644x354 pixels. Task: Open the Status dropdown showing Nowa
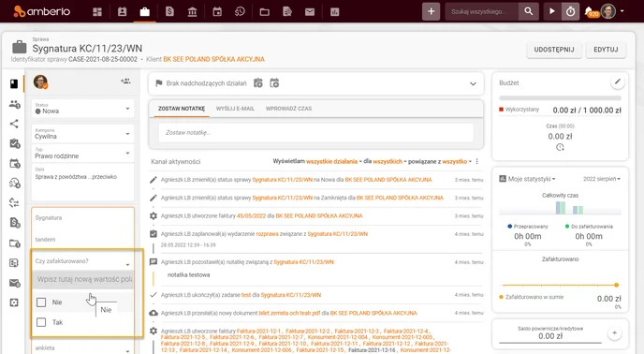click(x=82, y=109)
